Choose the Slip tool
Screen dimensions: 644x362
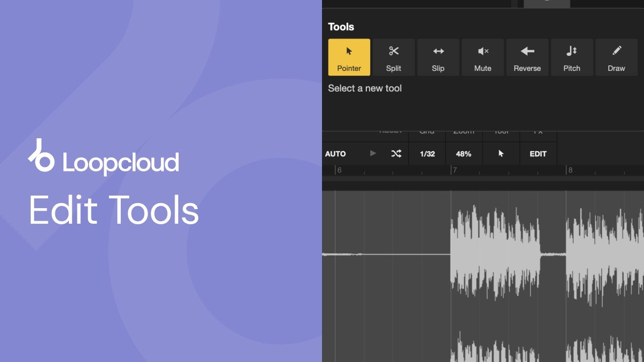pyautogui.click(x=438, y=57)
